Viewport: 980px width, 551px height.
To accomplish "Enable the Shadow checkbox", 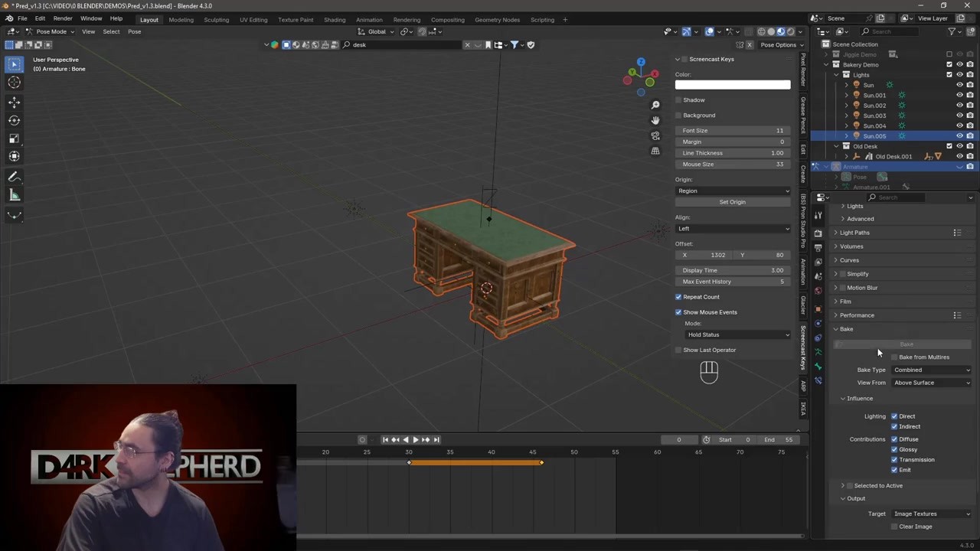I will (678, 100).
